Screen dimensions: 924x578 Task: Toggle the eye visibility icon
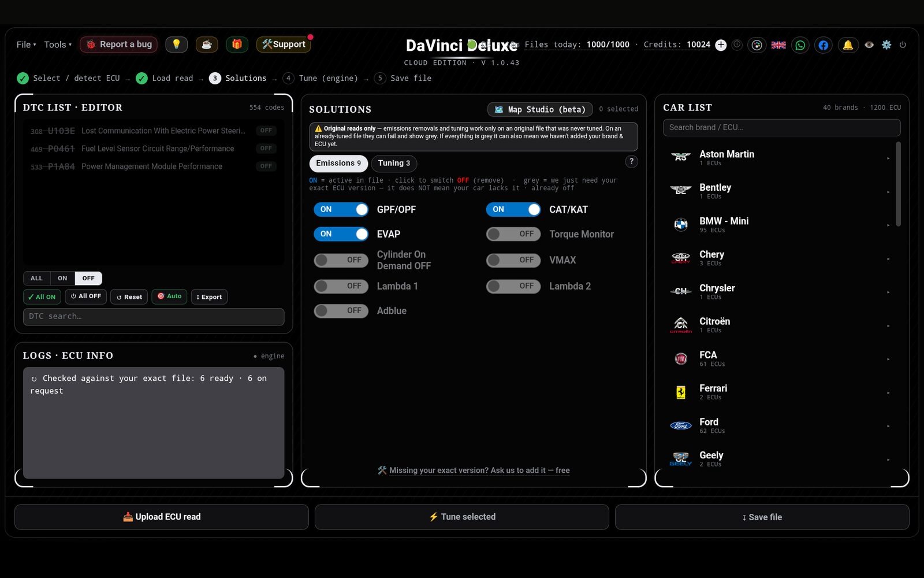(869, 45)
